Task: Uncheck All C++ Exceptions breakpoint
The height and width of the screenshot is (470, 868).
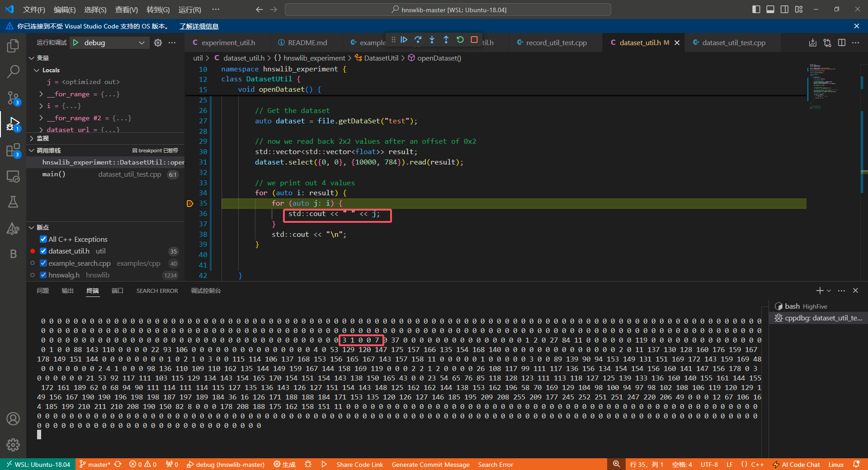Action: [x=43, y=239]
